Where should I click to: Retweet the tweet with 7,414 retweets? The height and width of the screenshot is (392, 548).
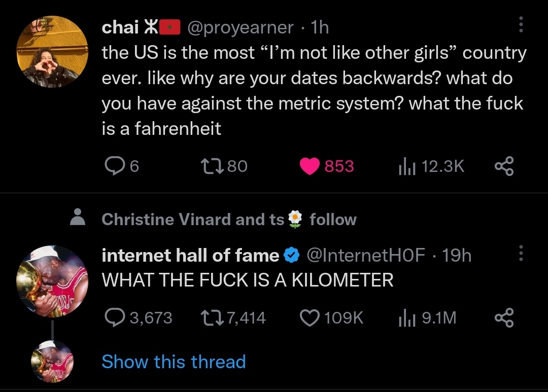click(x=212, y=318)
